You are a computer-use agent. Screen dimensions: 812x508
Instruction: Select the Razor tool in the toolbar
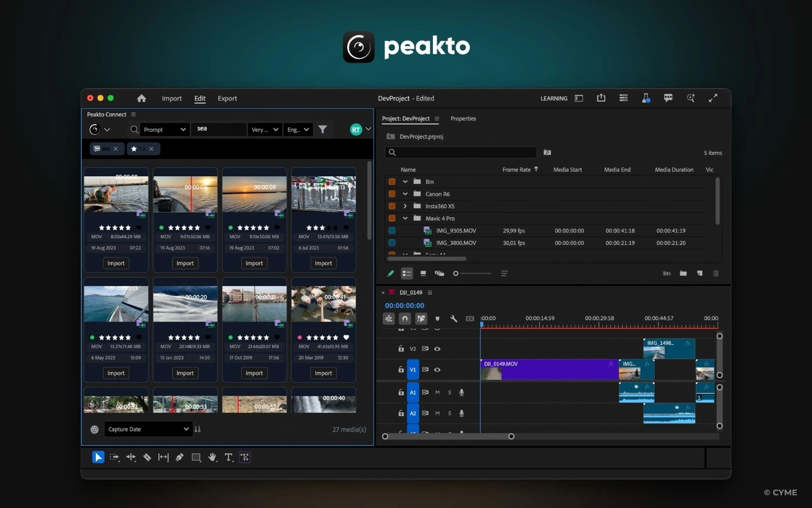click(147, 457)
